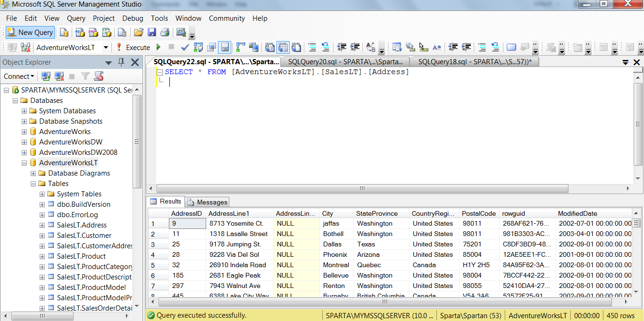Viewport: 644px width, 321px height.
Task: Open the AdventureWorksLT database dropdown
Action: [x=106, y=47]
